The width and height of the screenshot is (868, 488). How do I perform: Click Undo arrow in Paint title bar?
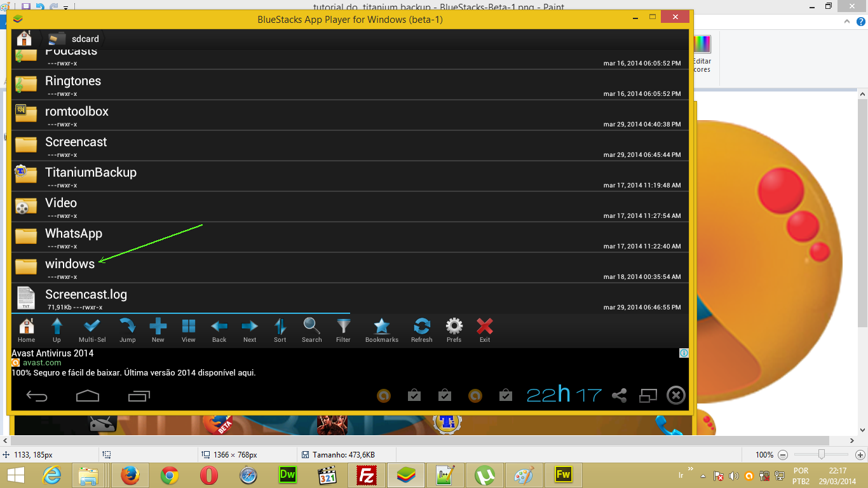[x=39, y=7]
